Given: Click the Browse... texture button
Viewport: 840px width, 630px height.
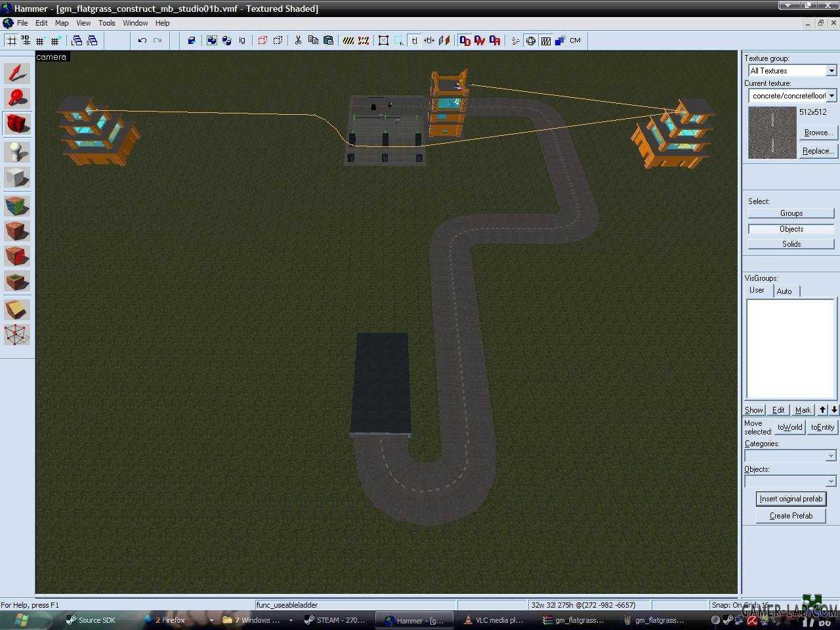Looking at the screenshot, I should (818, 133).
